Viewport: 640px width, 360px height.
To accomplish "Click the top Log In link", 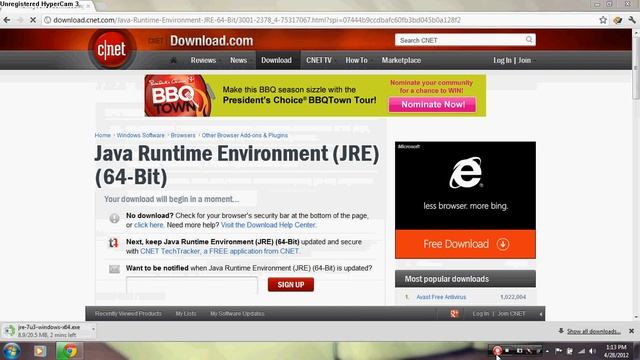I will point(502,60).
